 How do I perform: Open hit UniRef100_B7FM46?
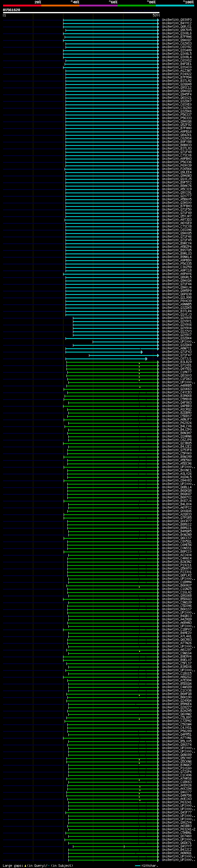[176, 37]
